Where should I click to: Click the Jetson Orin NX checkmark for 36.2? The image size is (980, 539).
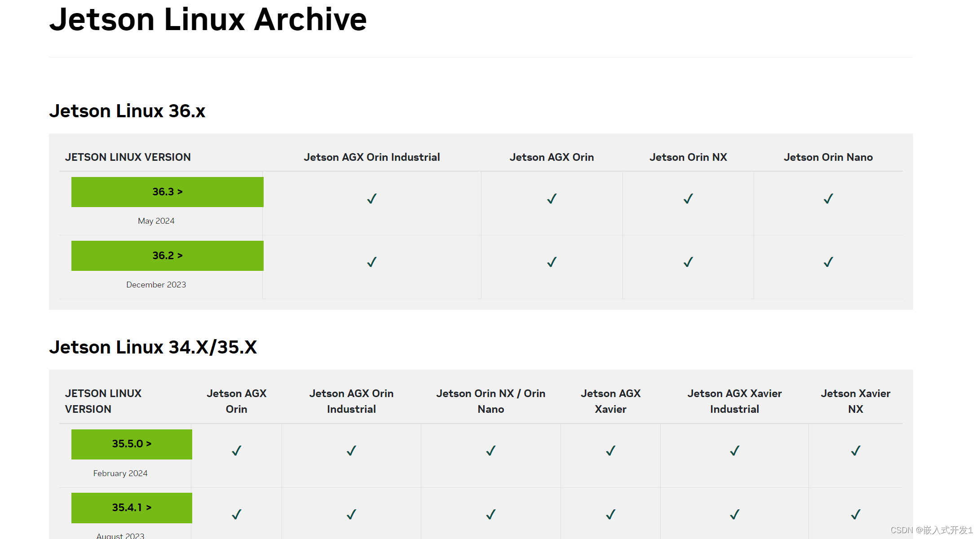(688, 262)
